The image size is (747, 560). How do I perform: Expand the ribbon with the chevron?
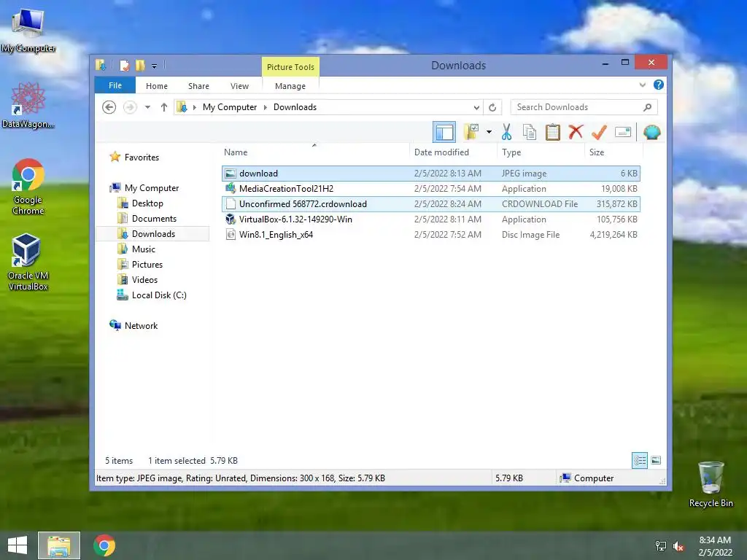(x=642, y=85)
